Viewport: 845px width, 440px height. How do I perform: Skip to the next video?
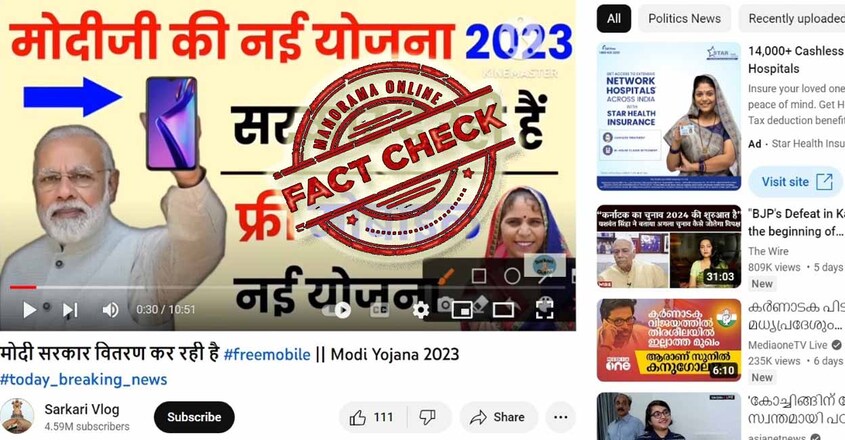pyautogui.click(x=70, y=310)
